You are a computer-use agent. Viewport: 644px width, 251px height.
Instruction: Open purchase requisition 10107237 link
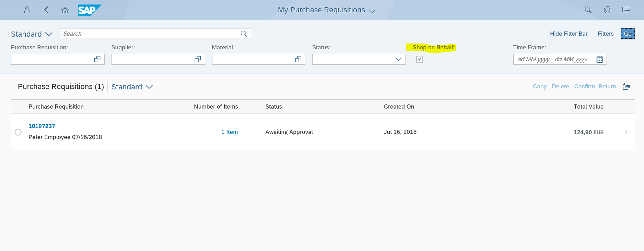click(x=42, y=126)
